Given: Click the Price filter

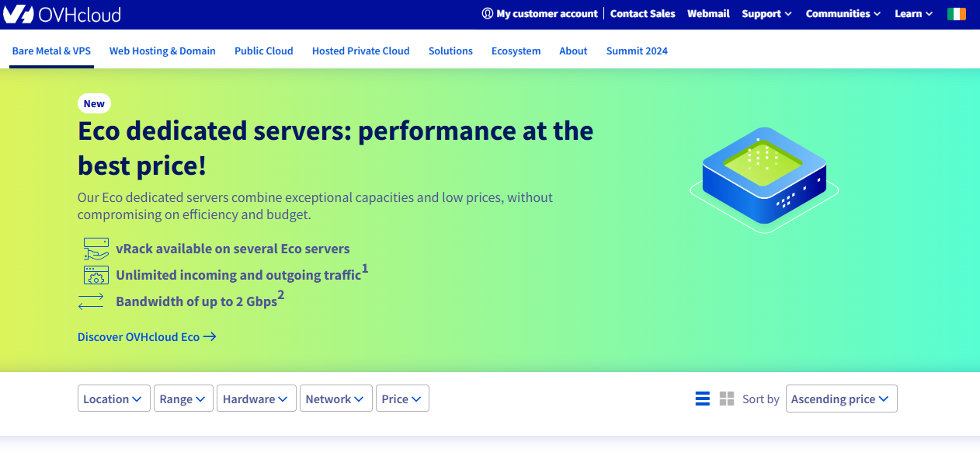Looking at the screenshot, I should coord(402,398).
